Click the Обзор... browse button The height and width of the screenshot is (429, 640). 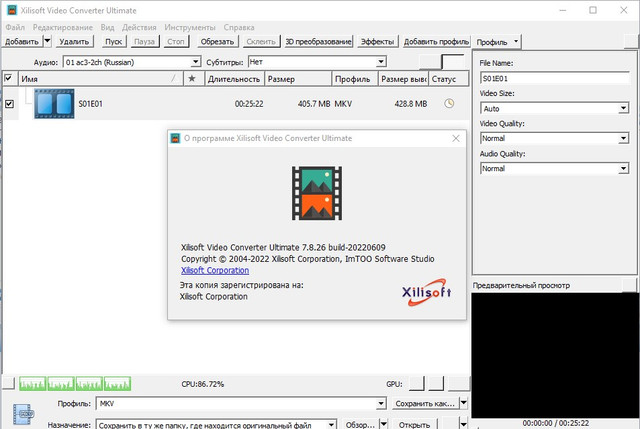pyautogui.click(x=360, y=425)
